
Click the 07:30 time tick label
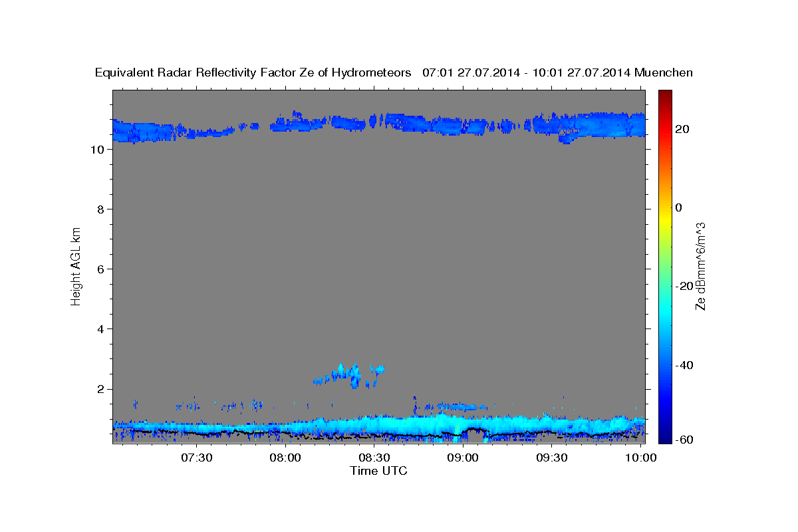[x=197, y=458]
